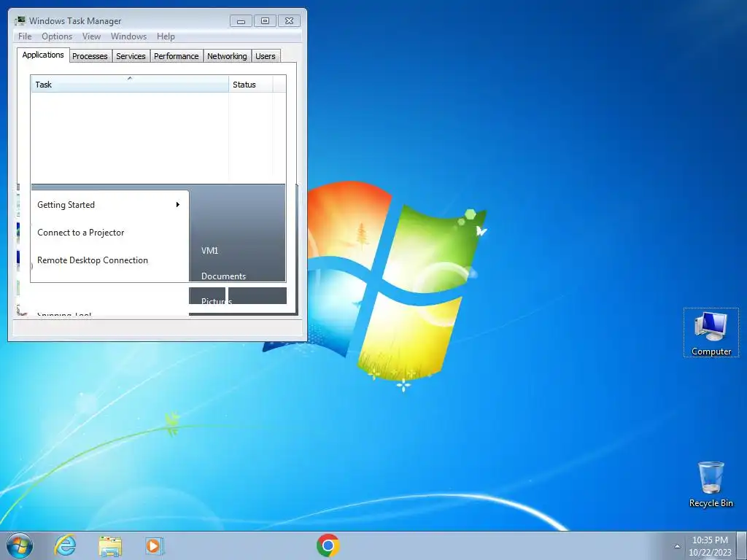Click VM1 in the start menu
This screenshot has height=560, width=747.
(x=209, y=251)
